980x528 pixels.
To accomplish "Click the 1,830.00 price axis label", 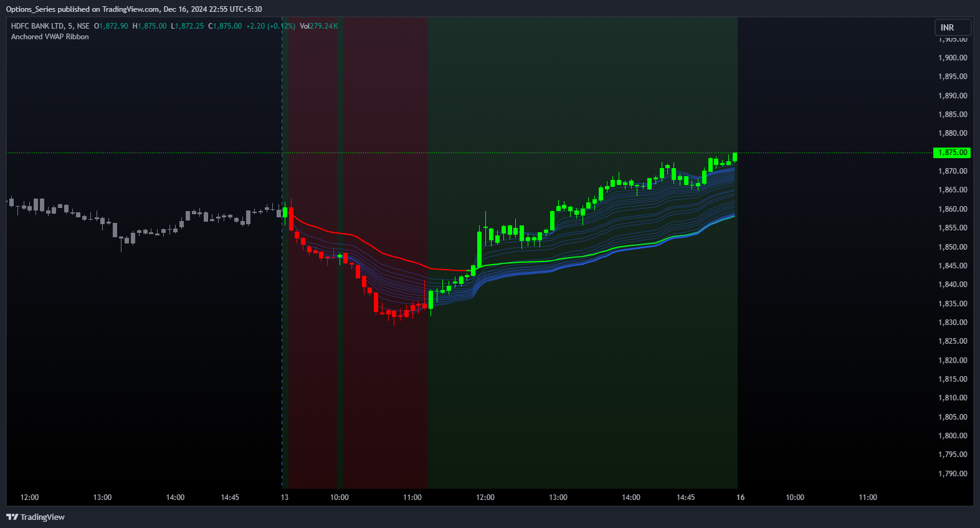I will point(953,323).
